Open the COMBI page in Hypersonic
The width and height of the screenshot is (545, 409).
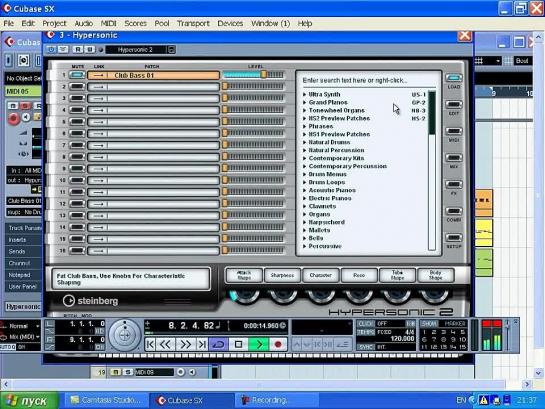[454, 211]
